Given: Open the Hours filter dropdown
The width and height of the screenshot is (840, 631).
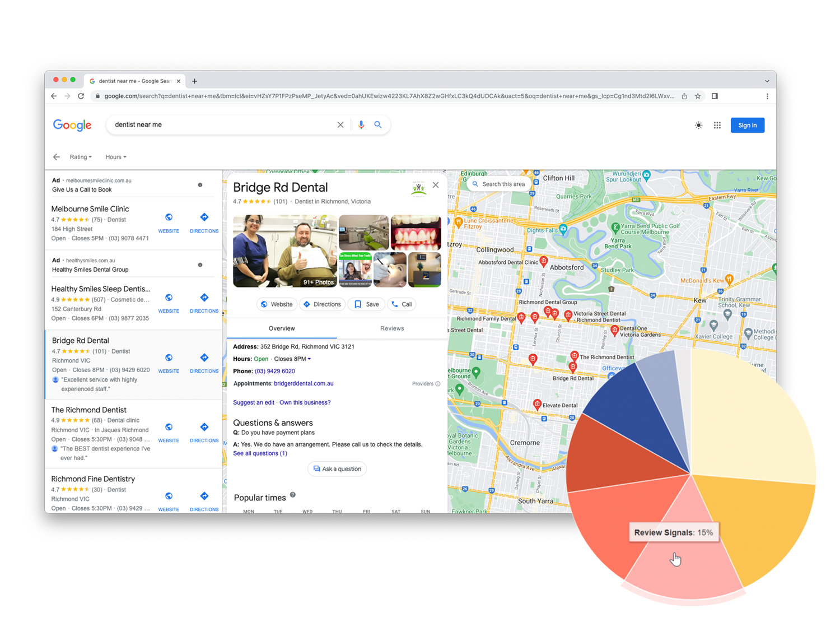Looking at the screenshot, I should pos(115,157).
